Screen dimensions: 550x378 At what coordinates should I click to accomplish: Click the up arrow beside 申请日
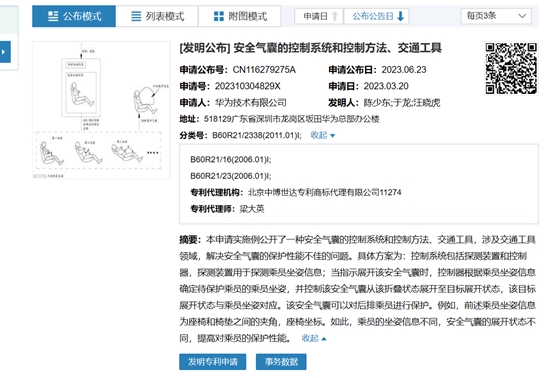pyautogui.click(x=335, y=16)
